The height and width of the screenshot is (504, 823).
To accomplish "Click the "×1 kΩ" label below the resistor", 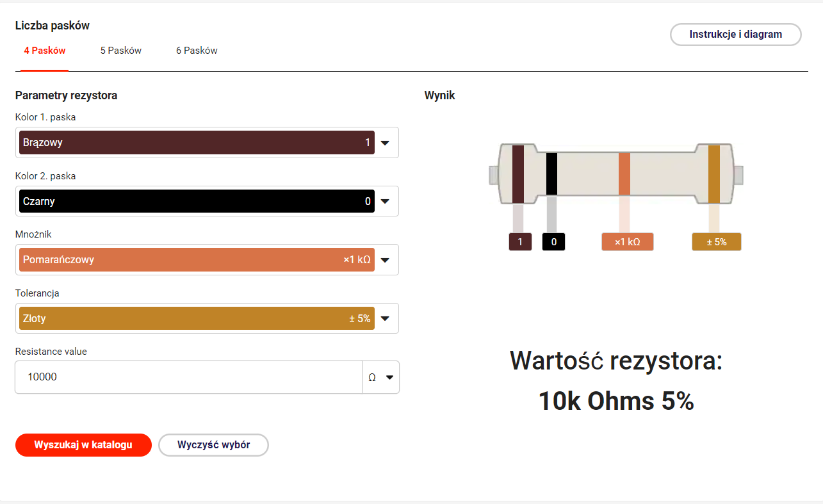I will click(x=628, y=241).
